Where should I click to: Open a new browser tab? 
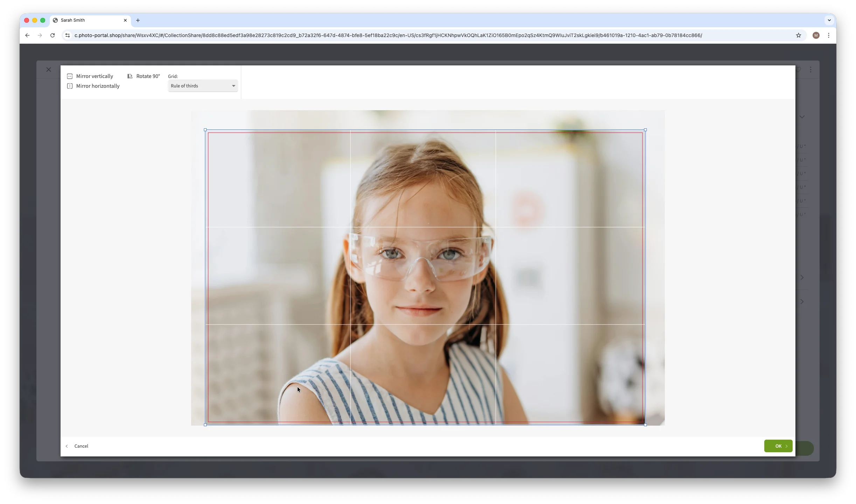(138, 20)
